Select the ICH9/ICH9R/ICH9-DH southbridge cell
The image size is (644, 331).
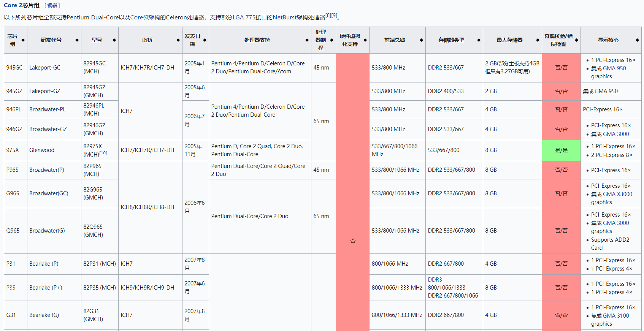click(150, 288)
